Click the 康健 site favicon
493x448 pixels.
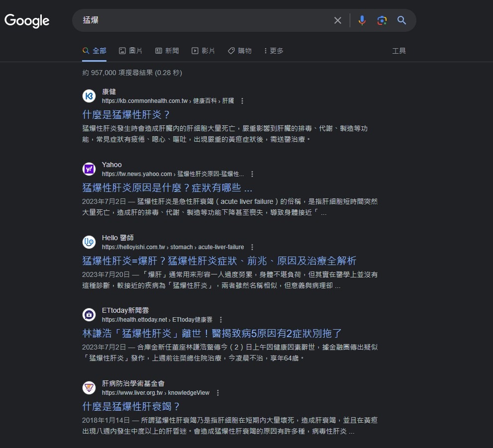click(x=89, y=96)
